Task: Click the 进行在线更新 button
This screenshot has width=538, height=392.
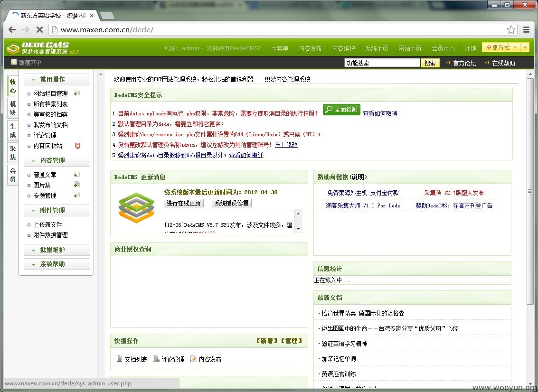Action: (184, 203)
